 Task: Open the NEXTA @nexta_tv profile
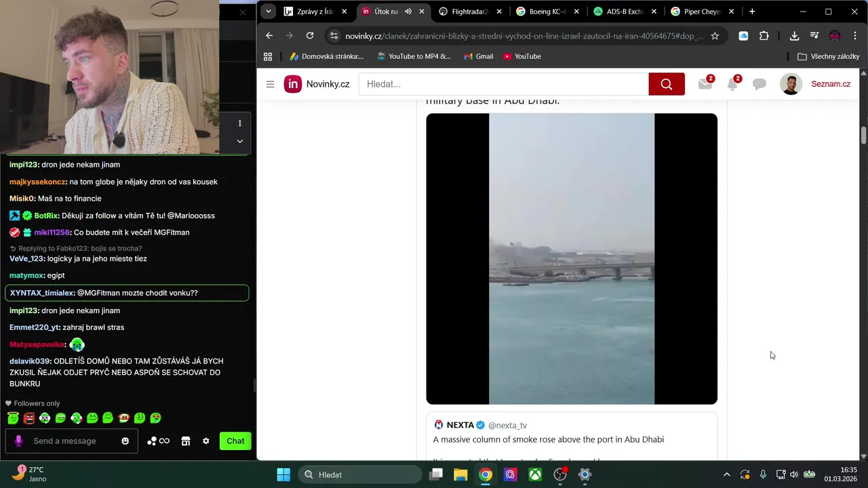481,425
